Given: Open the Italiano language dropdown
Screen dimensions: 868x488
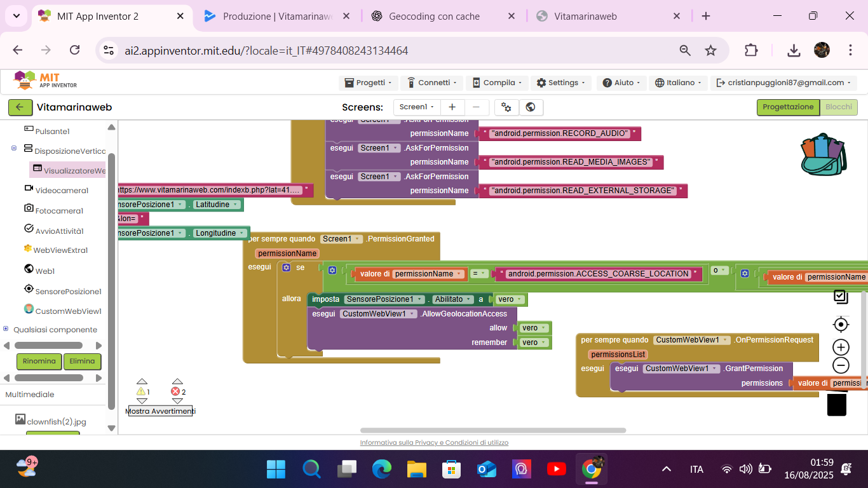Looking at the screenshot, I should tap(679, 83).
